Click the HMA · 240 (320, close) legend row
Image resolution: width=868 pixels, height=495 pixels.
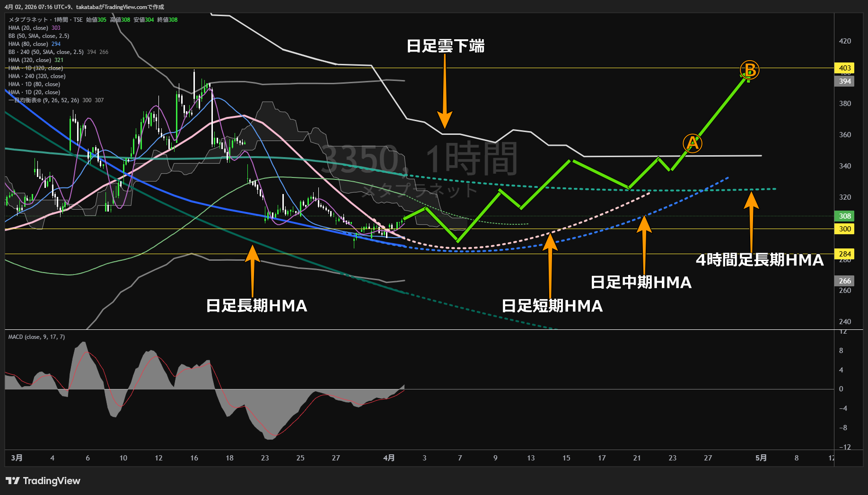click(37, 76)
